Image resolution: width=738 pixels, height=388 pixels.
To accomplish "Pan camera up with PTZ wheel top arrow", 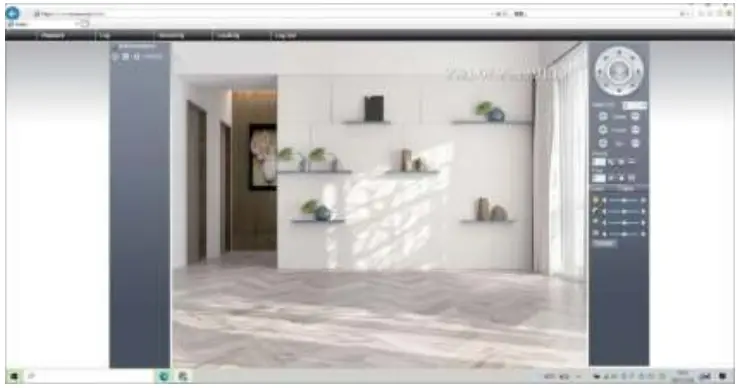I will pos(619,52).
